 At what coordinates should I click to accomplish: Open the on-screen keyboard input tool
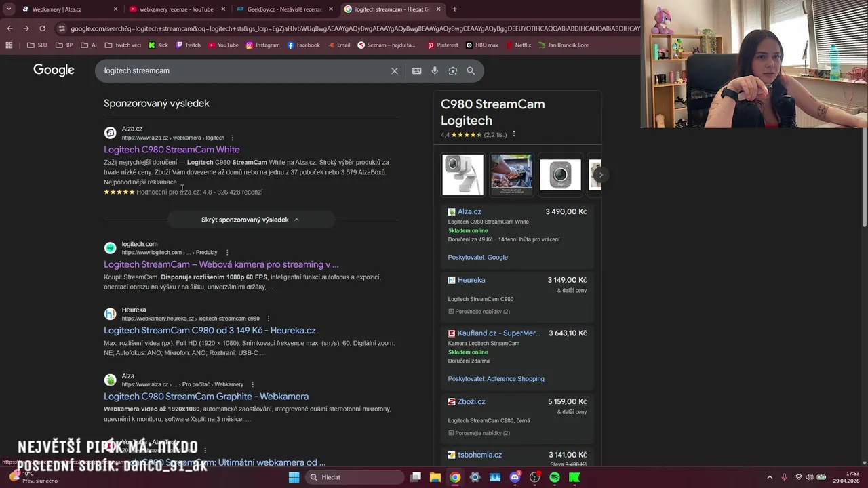tap(416, 70)
